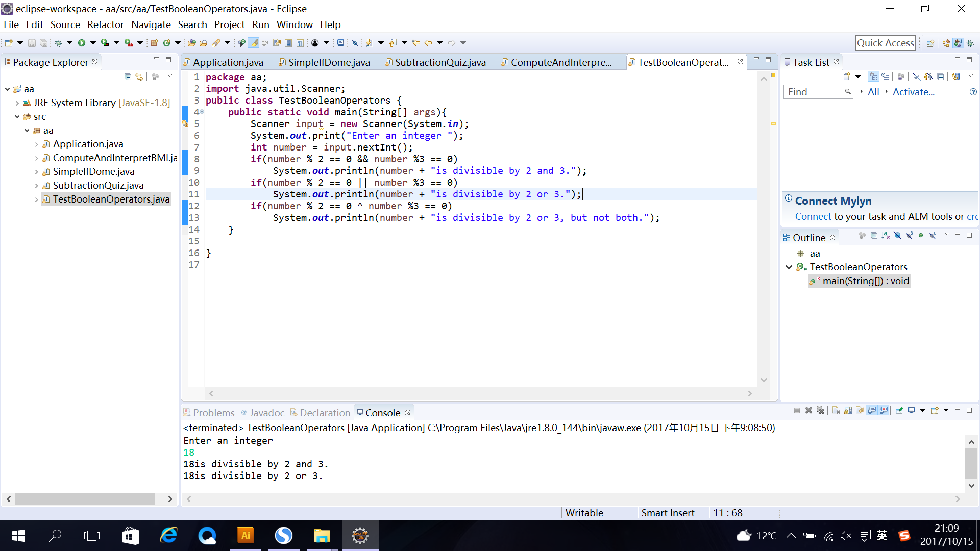This screenshot has height=551, width=980.
Task: Click Collapse All in Package Explorer
Action: (x=128, y=77)
